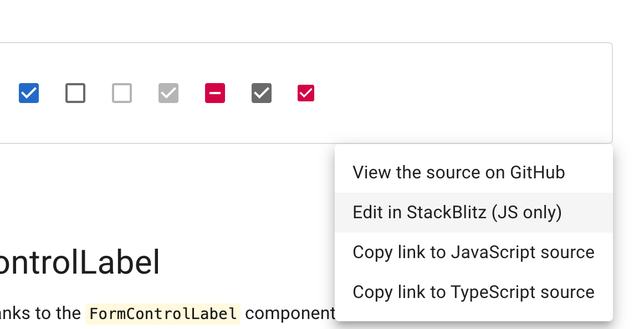Image resolution: width=644 pixels, height=329 pixels.
Task: Select 'View the source on GitHub'
Action: click(x=458, y=172)
